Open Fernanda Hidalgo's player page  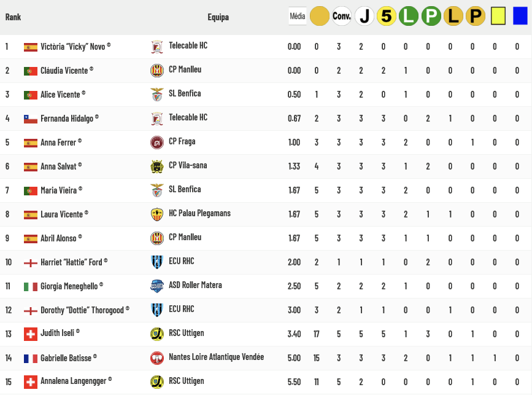pyautogui.click(x=67, y=119)
